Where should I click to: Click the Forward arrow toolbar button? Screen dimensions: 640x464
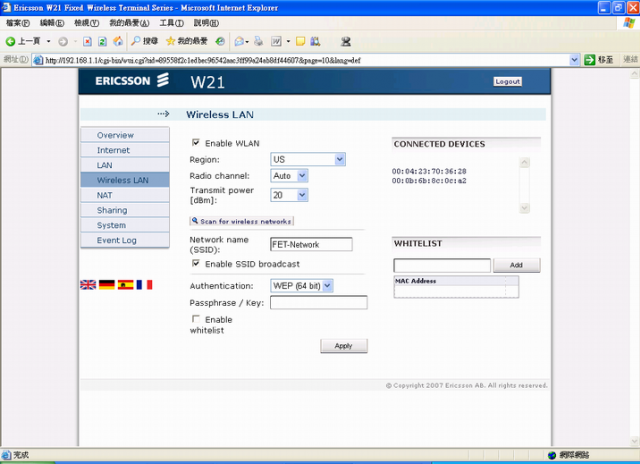pyautogui.click(x=63, y=41)
